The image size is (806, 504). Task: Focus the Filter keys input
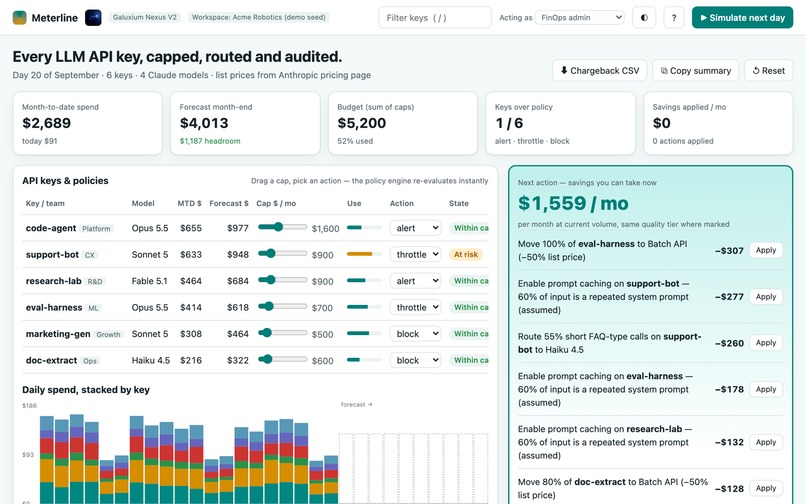435,17
